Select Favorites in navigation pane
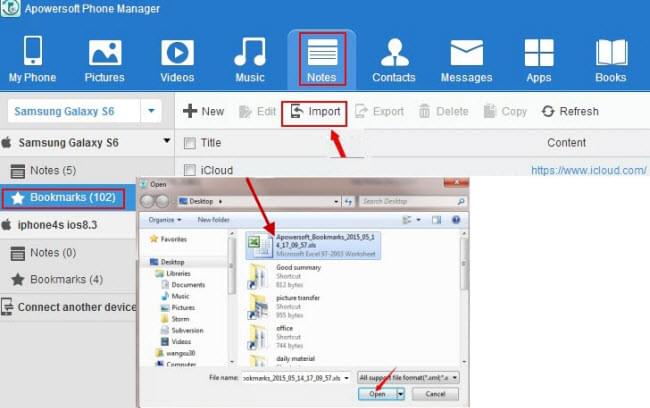 [169, 239]
